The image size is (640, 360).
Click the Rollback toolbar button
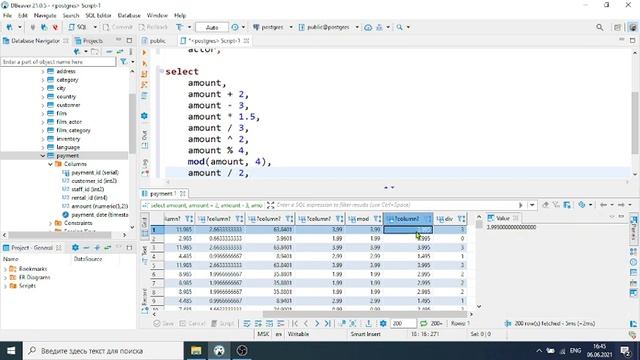[153, 27]
